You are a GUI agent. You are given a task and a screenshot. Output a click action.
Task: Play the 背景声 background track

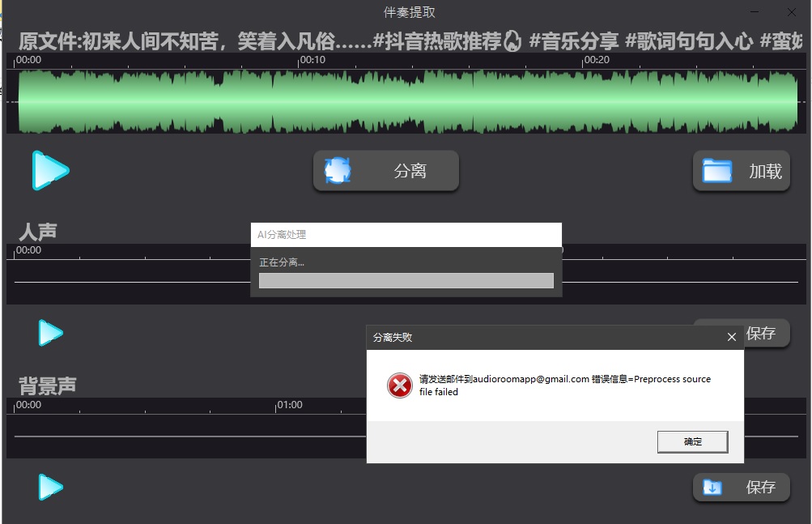click(50, 487)
